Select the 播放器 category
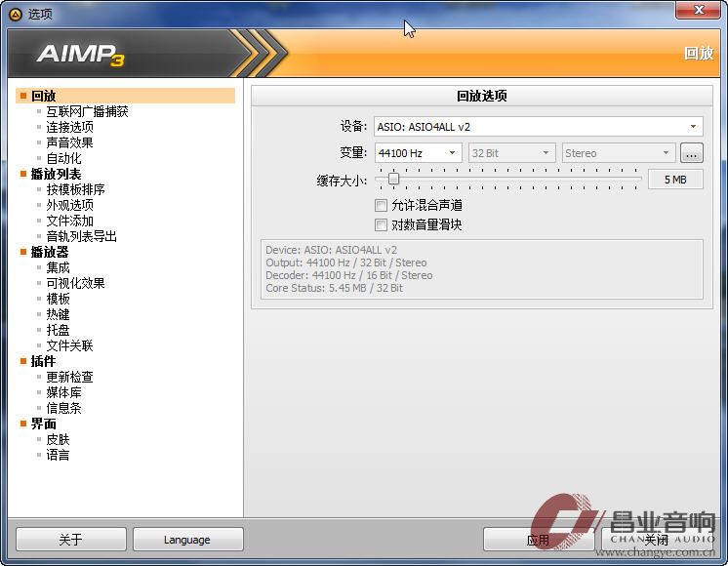Image resolution: width=728 pixels, height=566 pixels. point(50,252)
